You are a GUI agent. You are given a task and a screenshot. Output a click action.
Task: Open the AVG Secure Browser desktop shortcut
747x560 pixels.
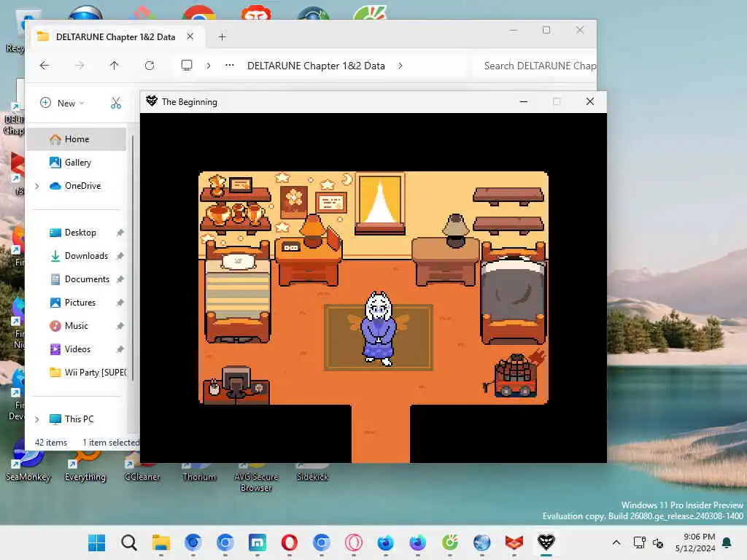256,477
